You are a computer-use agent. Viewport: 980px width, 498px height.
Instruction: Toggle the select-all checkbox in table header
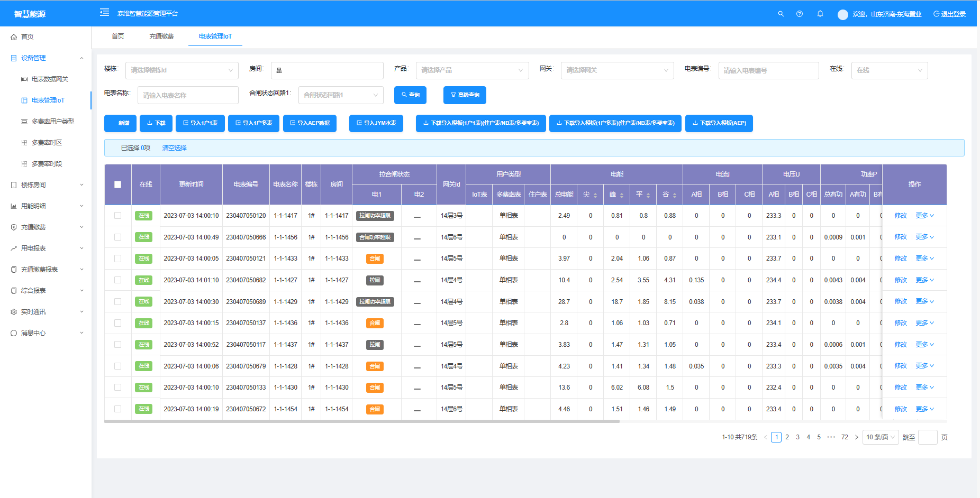[x=117, y=185]
